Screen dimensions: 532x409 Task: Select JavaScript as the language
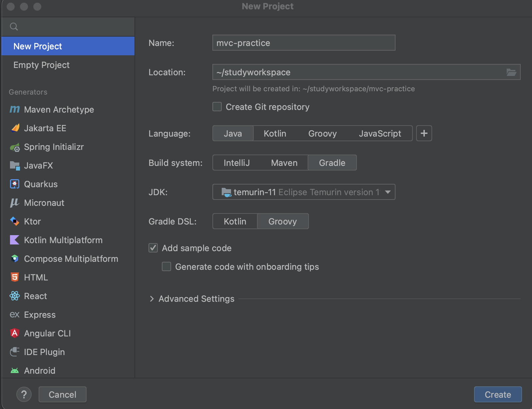380,133
